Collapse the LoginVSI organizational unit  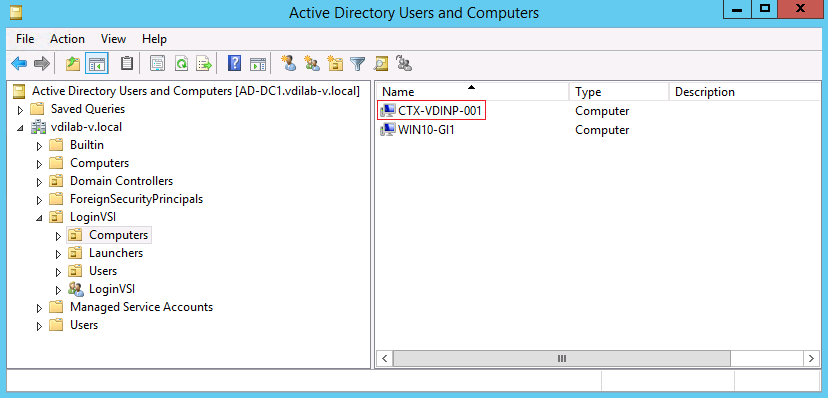tap(40, 218)
